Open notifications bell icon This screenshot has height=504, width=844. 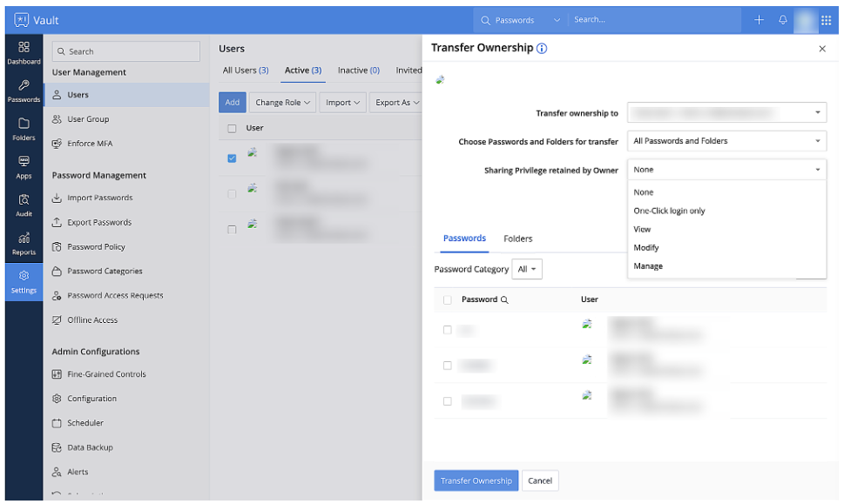[783, 20]
